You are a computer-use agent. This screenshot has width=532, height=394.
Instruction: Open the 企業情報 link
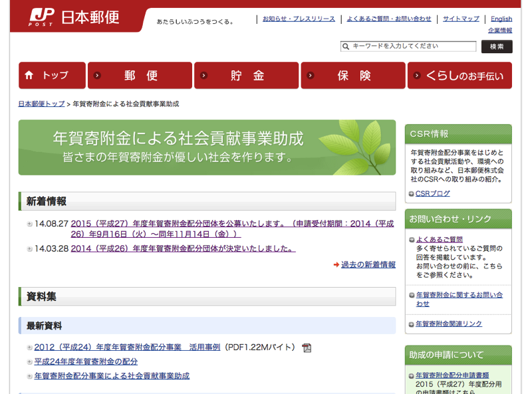(500, 31)
